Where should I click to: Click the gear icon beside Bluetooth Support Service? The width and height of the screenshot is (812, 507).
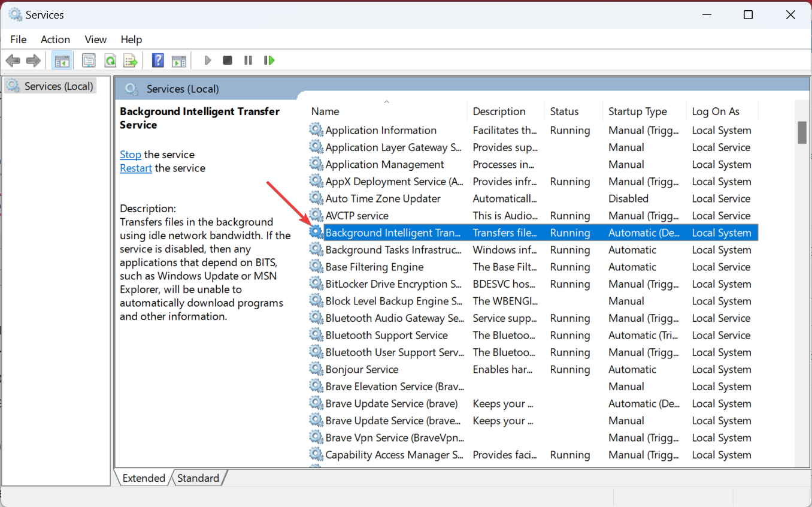click(316, 335)
